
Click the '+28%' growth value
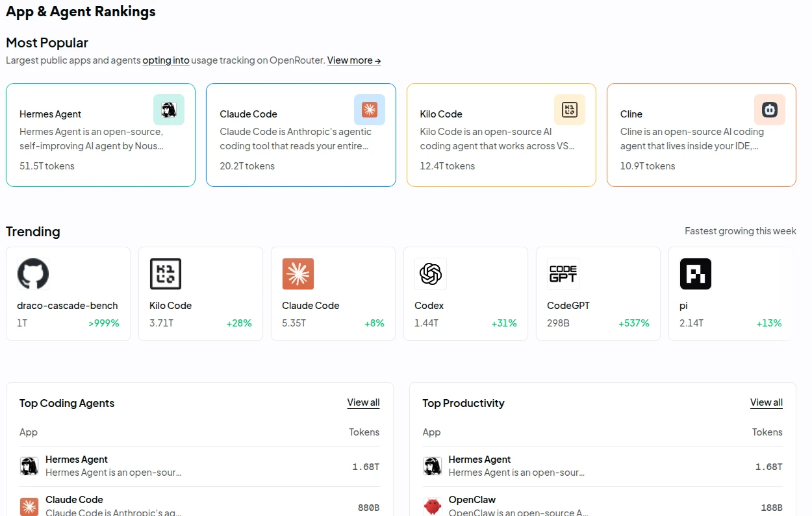239,323
